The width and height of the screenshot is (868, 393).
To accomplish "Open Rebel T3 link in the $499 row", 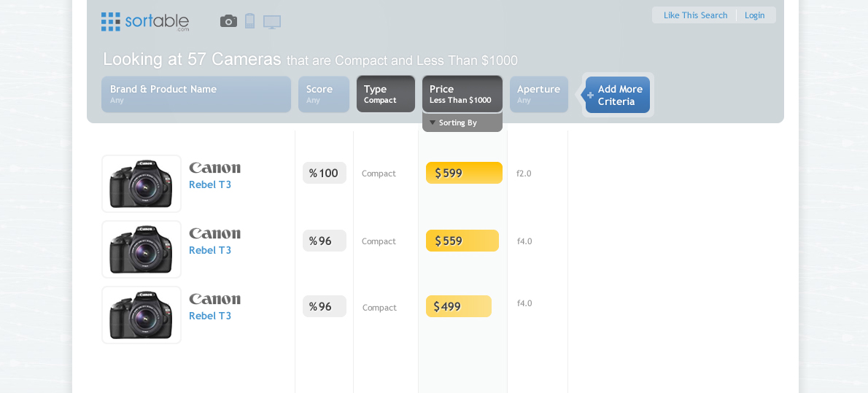I will [210, 316].
